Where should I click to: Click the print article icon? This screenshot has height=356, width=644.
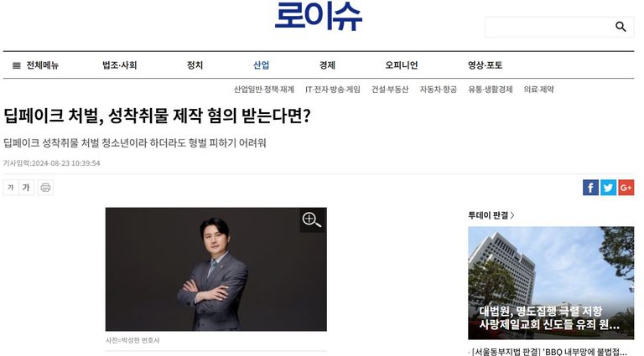pos(45,188)
